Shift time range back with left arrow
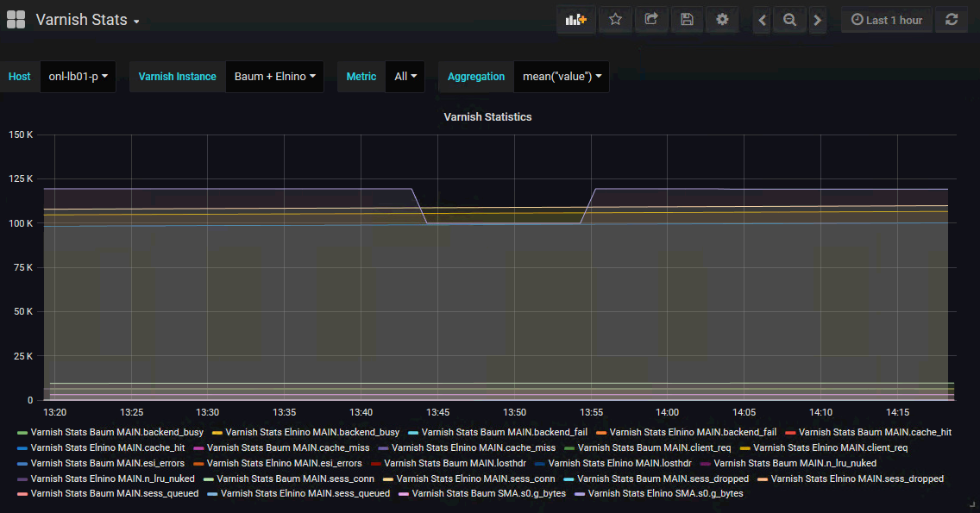 (762, 20)
